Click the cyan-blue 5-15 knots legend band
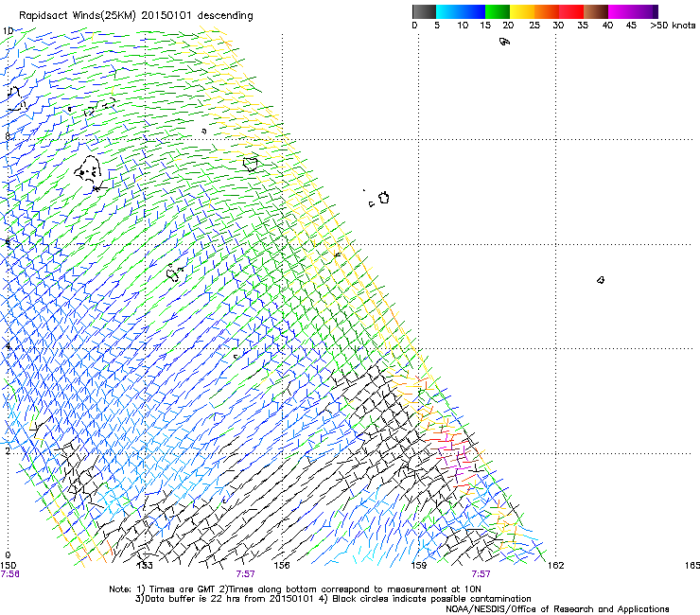 [x=461, y=11]
